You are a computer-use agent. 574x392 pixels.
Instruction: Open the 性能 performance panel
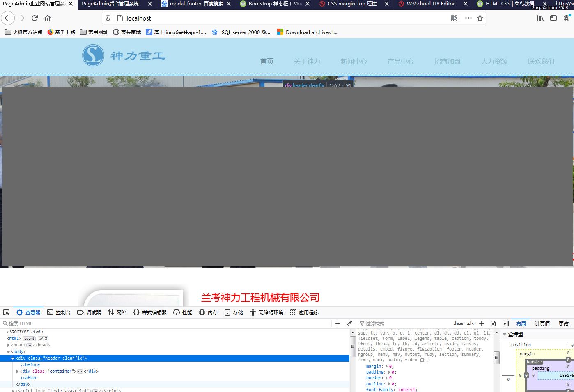click(x=183, y=312)
